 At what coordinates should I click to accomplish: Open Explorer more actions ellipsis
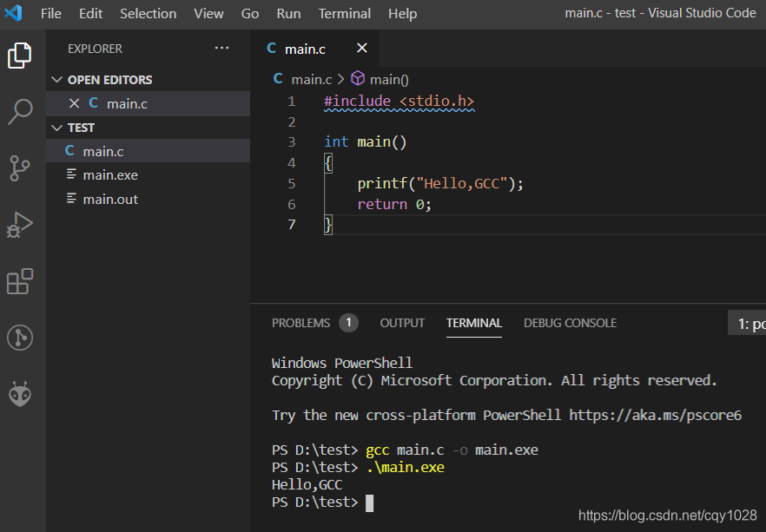pyautogui.click(x=221, y=48)
